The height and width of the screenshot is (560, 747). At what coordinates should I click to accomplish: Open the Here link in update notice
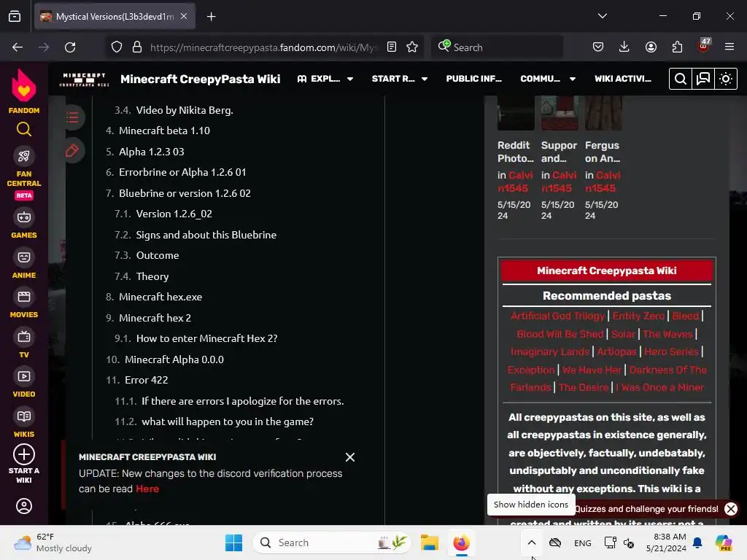(x=147, y=489)
